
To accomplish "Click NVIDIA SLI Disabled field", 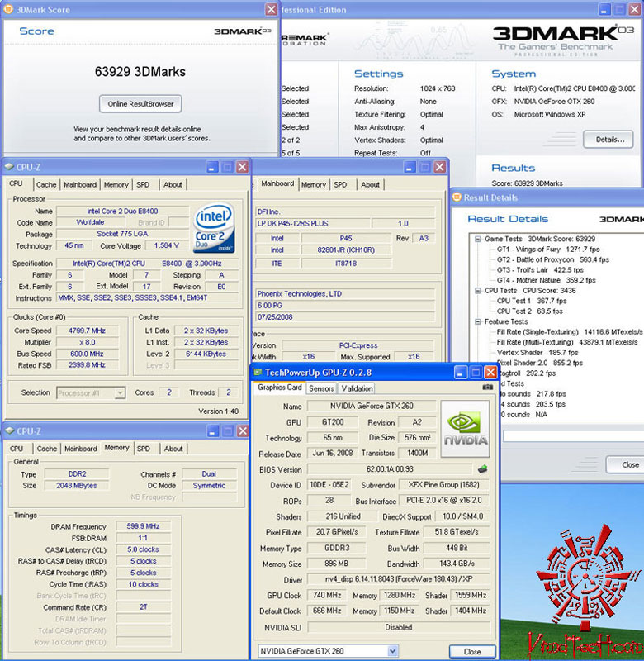I will click(x=399, y=627).
